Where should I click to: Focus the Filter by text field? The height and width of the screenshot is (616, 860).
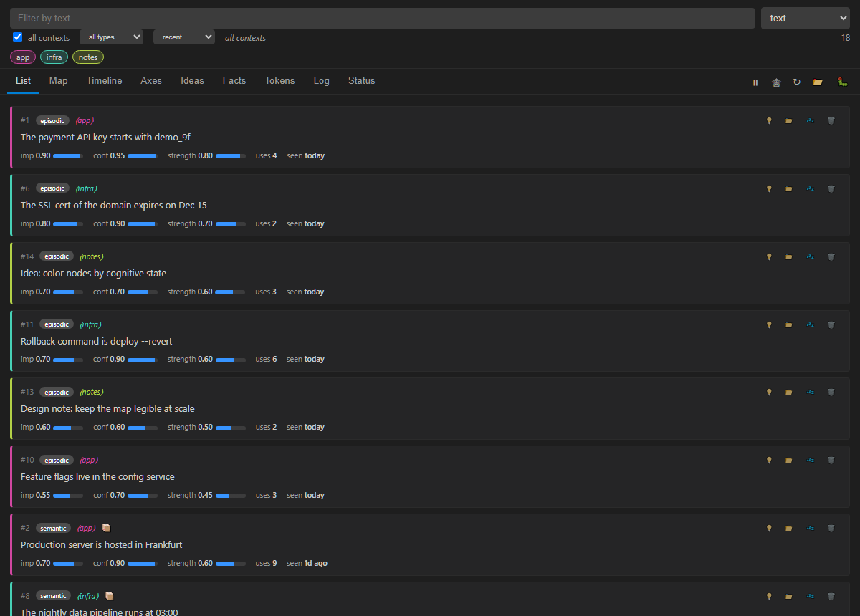pyautogui.click(x=383, y=18)
